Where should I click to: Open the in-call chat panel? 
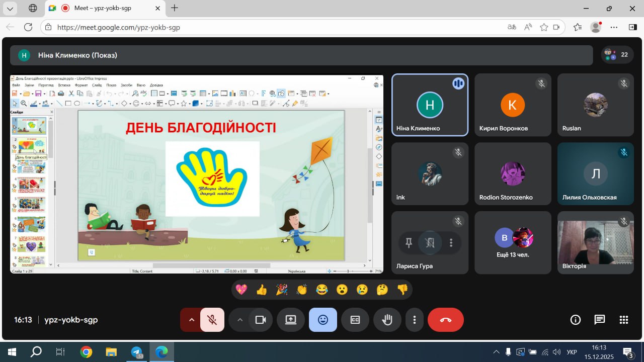[599, 320]
